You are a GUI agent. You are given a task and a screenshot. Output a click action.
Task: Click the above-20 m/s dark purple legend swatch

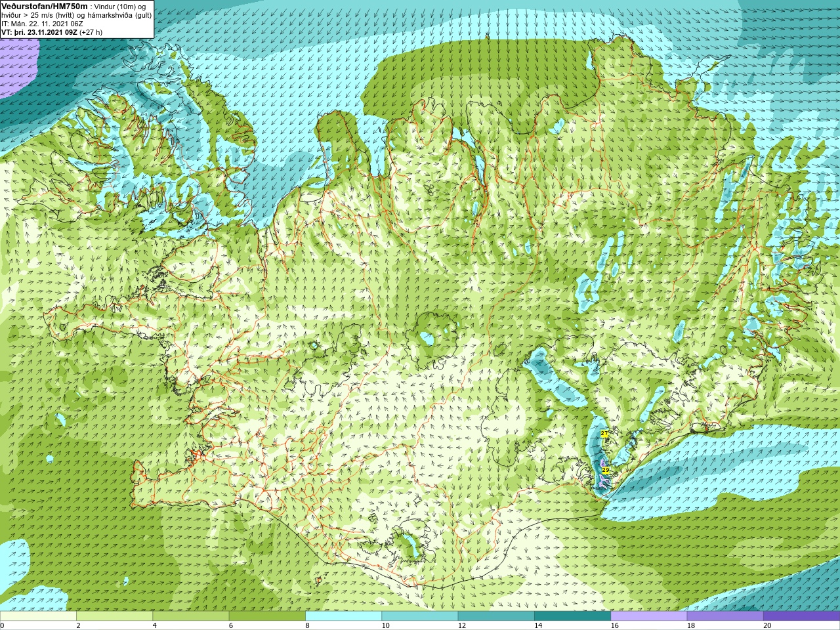pyautogui.click(x=801, y=616)
